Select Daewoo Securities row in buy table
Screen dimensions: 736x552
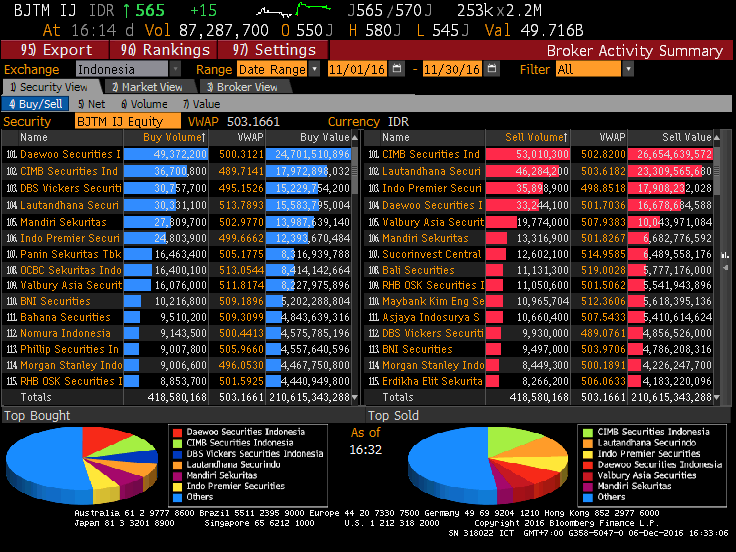(70, 154)
